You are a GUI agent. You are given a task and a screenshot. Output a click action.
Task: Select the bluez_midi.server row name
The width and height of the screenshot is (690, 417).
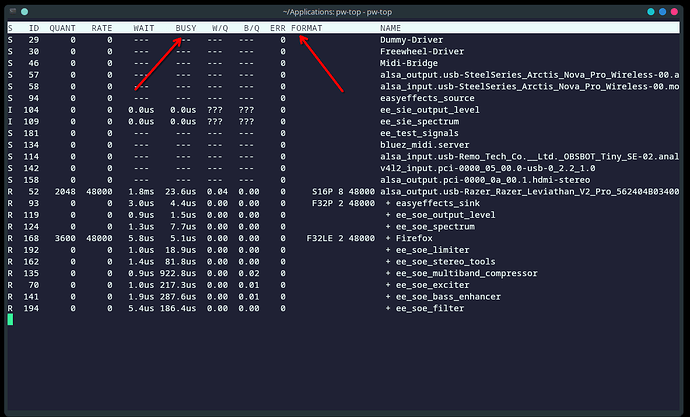point(425,145)
